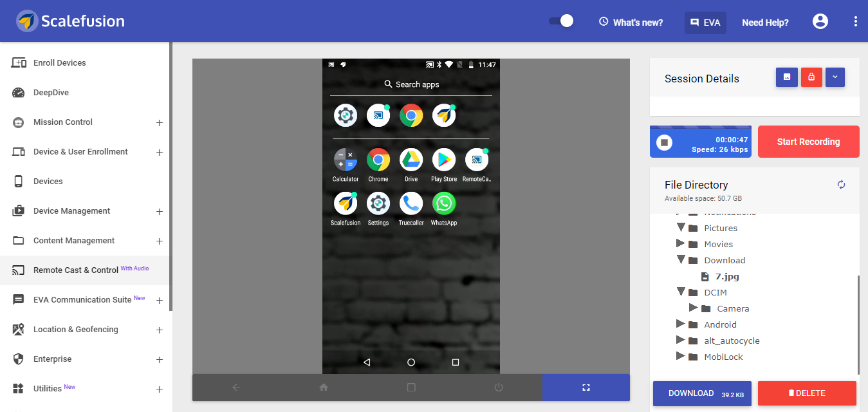Image resolution: width=868 pixels, height=412 pixels.
Task: Open the user account profile icon
Action: [820, 21]
